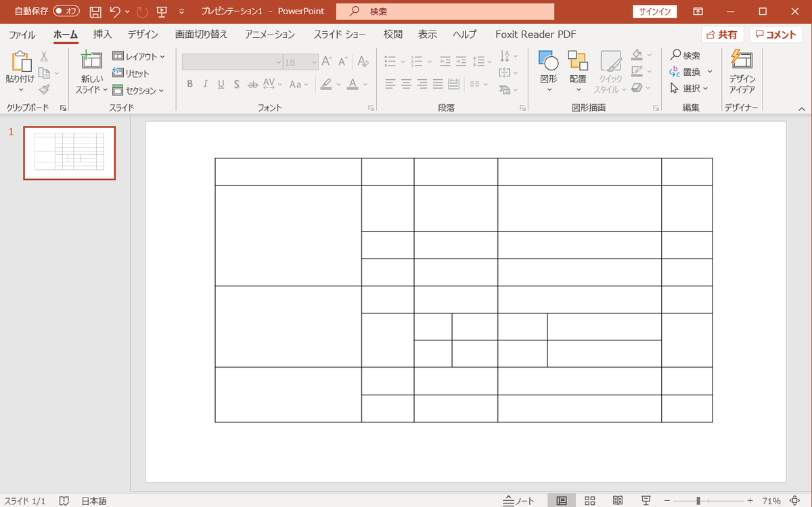Click the bullets list icon
Screen dimensions: 812x507
click(x=390, y=62)
